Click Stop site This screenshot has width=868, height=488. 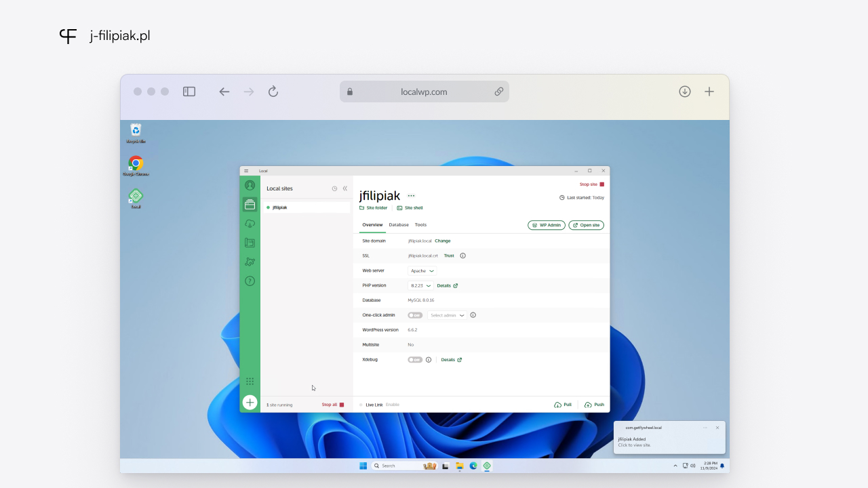591,184
